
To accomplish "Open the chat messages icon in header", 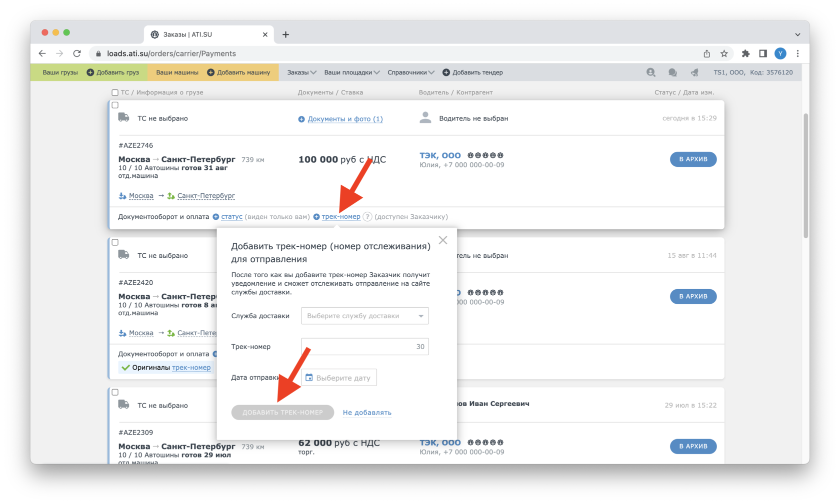I will pos(672,72).
